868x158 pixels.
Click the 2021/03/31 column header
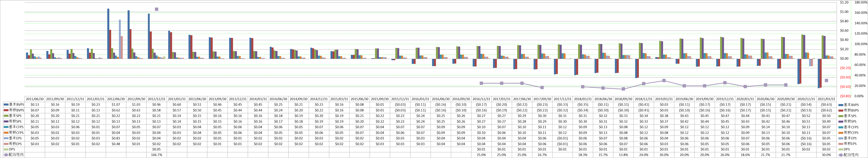coord(826,99)
